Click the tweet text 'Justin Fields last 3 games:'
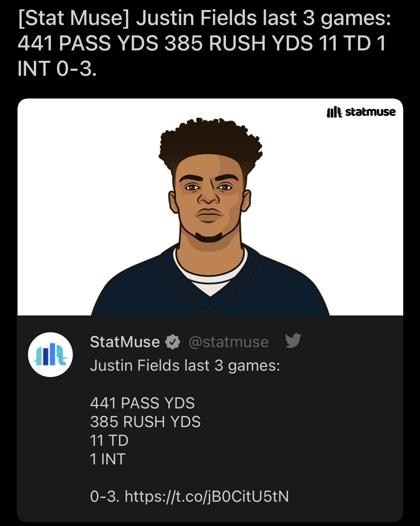Viewport: 420px width, 526px height. point(185,365)
